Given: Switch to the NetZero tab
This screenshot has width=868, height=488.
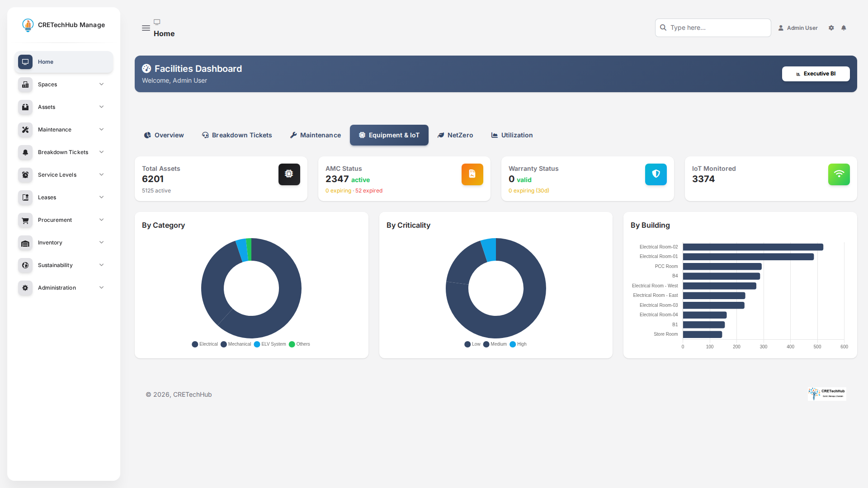Looking at the screenshot, I should coord(455,135).
